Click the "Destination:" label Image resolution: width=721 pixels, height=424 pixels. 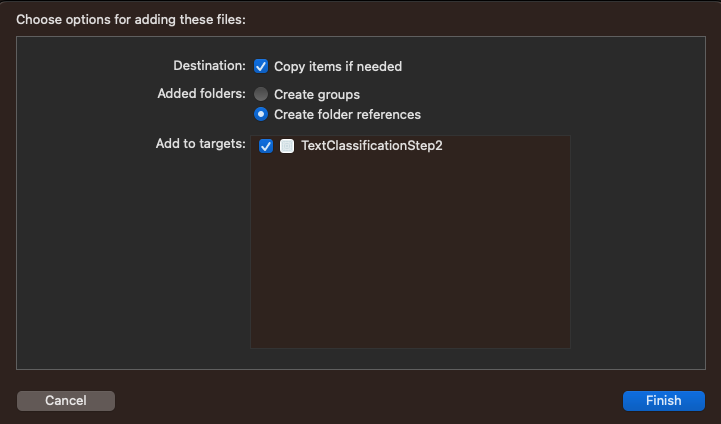coord(209,66)
